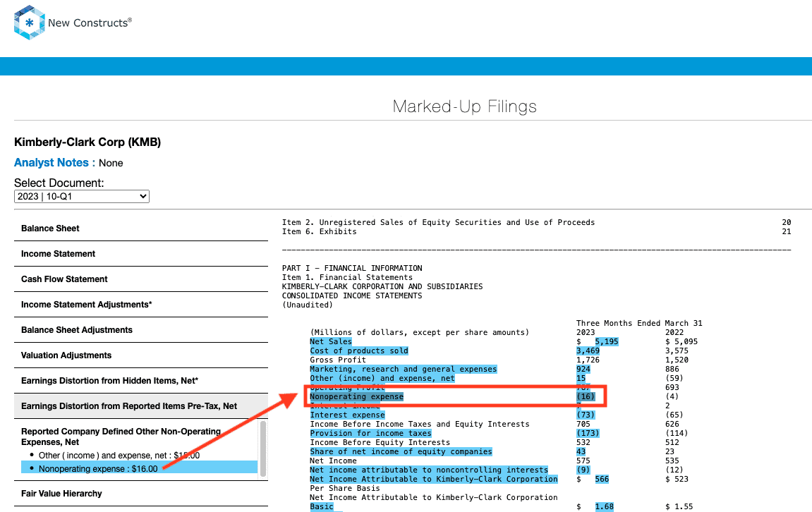This screenshot has height=512, width=812.
Task: Open the Fair Value Hierarchy section
Action: [x=61, y=494]
